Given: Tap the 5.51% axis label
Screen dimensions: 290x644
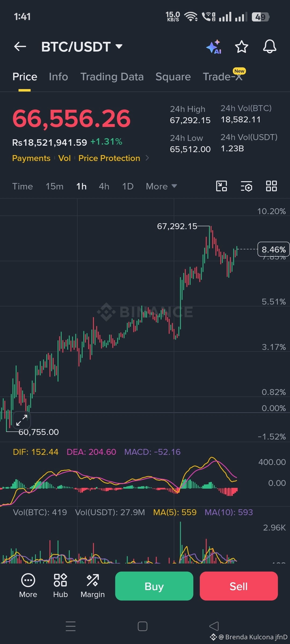Looking at the screenshot, I should [x=274, y=302].
